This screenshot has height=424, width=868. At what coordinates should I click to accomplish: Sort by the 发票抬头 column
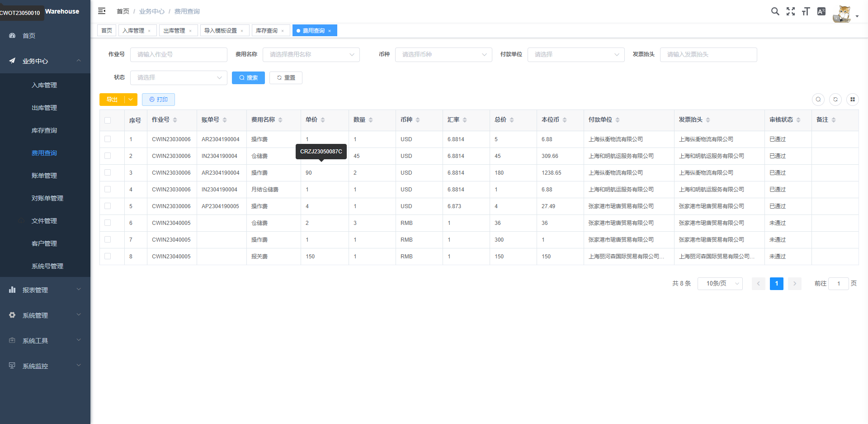click(708, 120)
